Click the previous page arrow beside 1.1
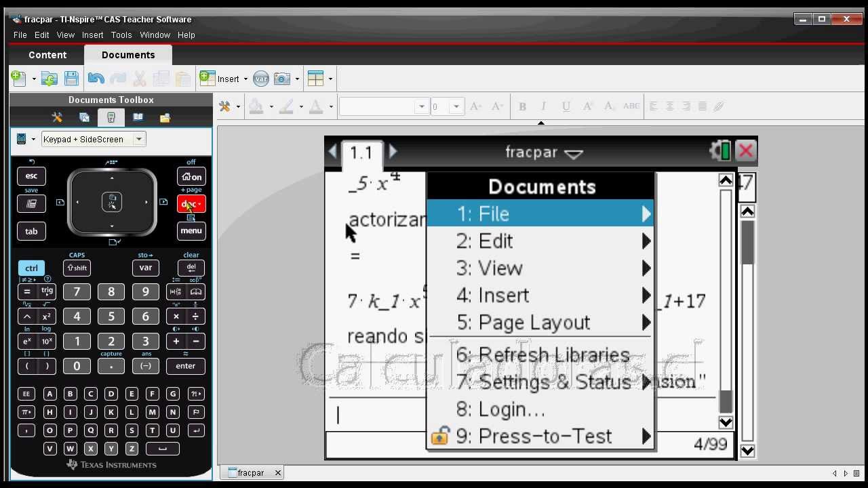Viewport: 868px width, 488px height. click(x=333, y=151)
